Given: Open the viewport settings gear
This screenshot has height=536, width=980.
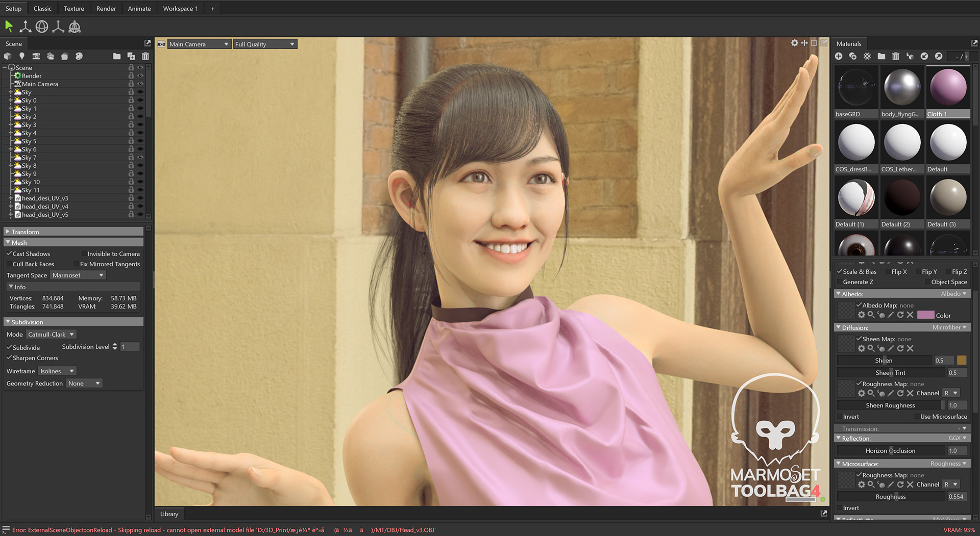Looking at the screenshot, I should (x=794, y=43).
